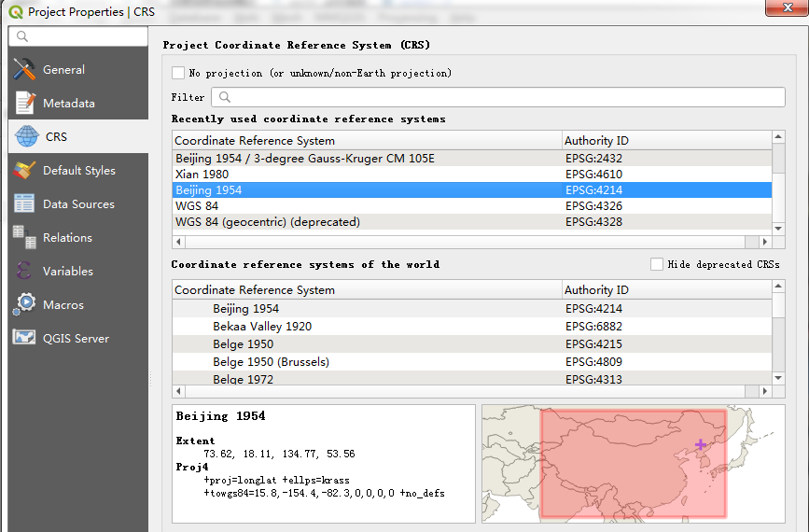
Task: Click the QGIS logo in title bar
Action: [16, 11]
